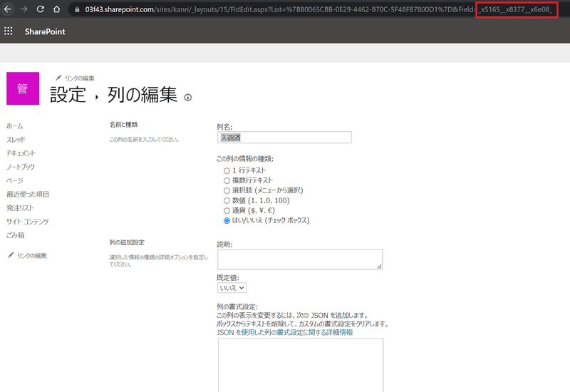Select the 数値 column type option

pos(227,201)
